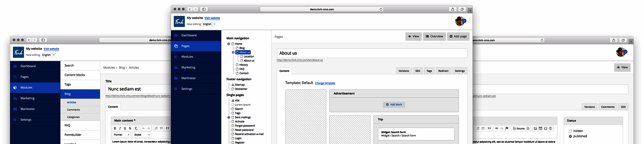This screenshot has width=644, height=144.
Task: Open the Styles dropdown in the editor
Action: pyautogui.click(x=142, y=135)
